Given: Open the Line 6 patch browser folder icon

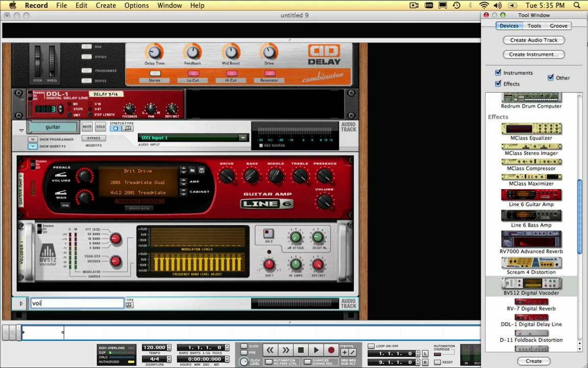Looking at the screenshot, I should (192, 170).
